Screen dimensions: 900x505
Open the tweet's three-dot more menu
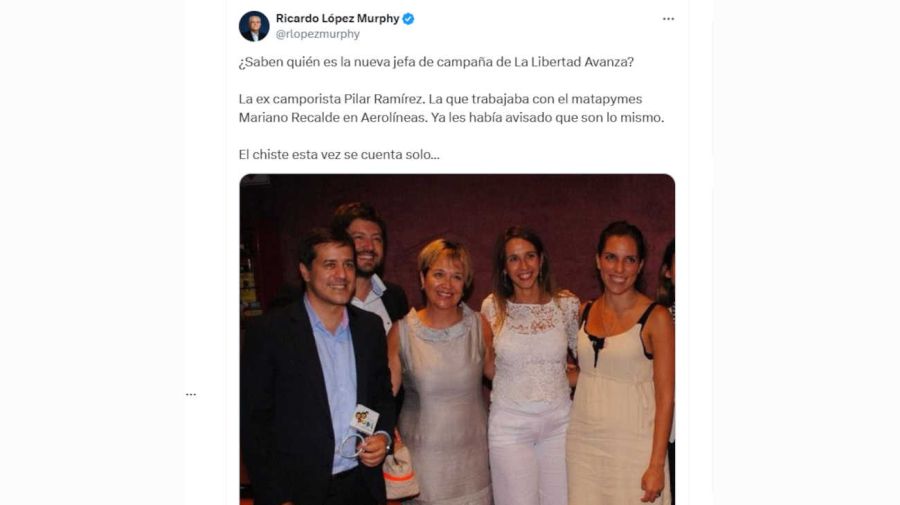[668, 19]
